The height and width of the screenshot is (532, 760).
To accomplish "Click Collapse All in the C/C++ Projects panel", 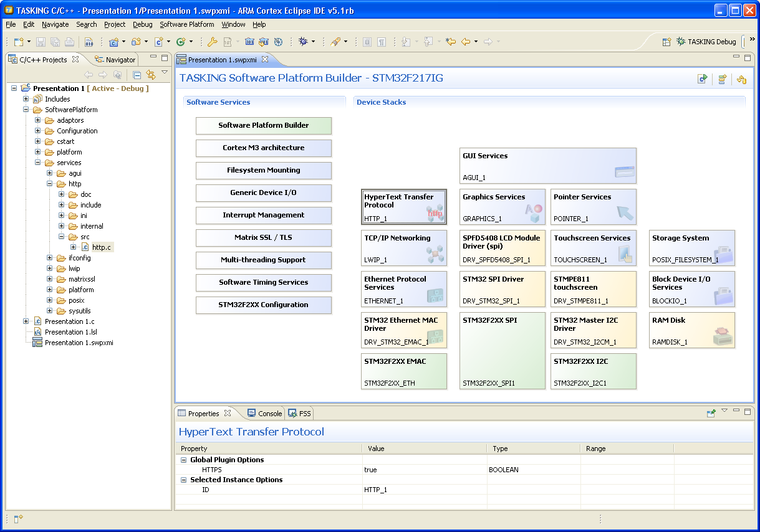I will coord(137,75).
